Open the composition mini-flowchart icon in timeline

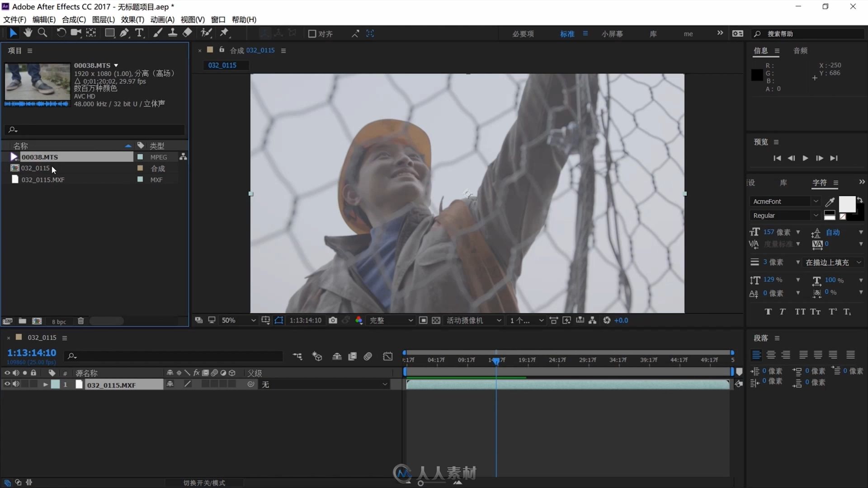coord(297,357)
